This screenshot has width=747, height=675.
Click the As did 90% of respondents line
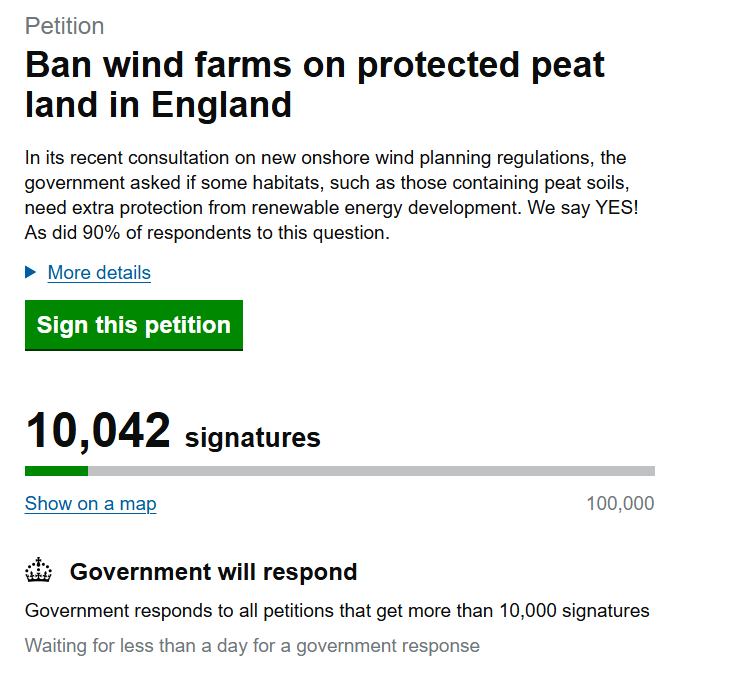tap(206, 234)
